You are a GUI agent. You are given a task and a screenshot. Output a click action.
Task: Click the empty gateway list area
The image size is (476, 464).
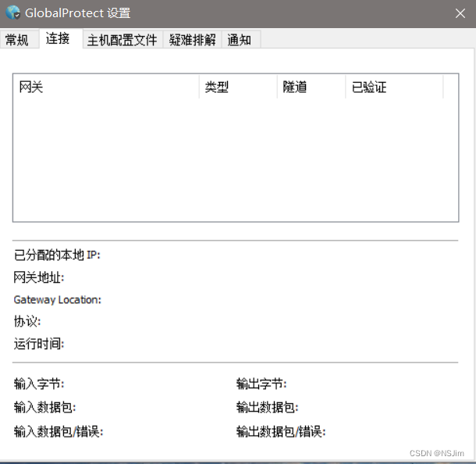pos(236,159)
